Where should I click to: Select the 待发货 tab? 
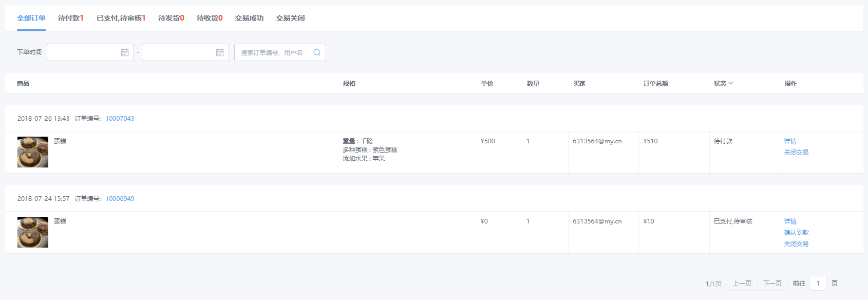171,18
